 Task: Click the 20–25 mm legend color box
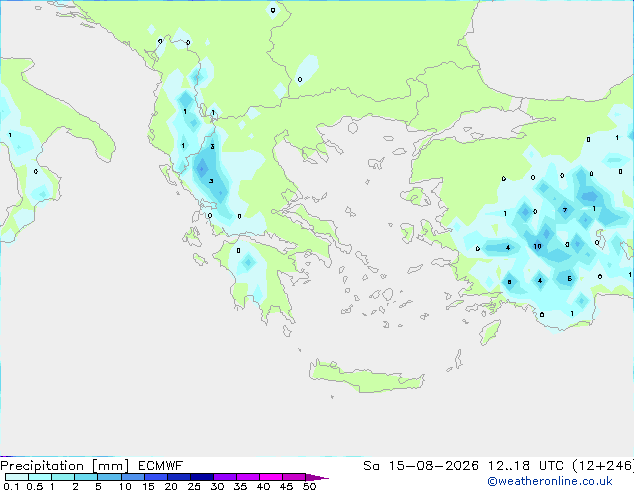179,477
